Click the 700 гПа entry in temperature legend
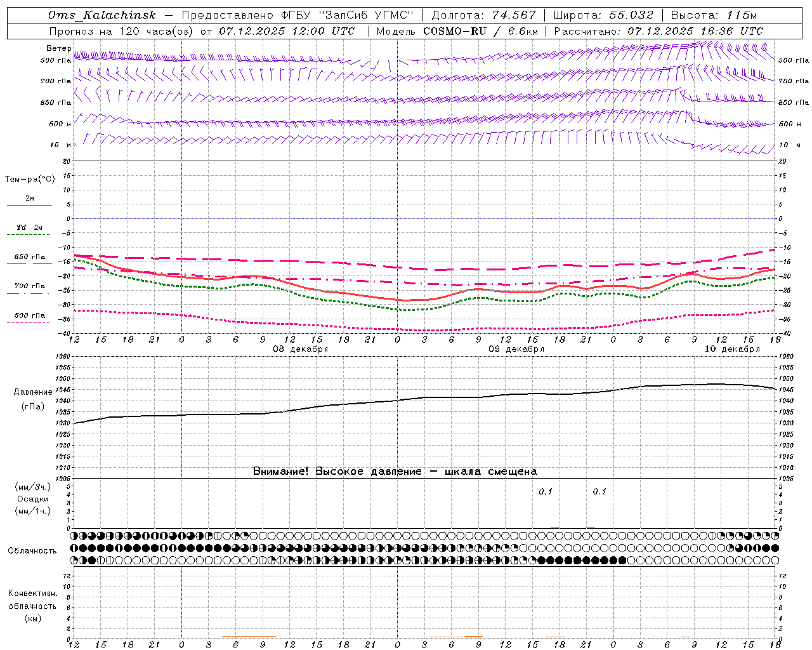This screenshot has height=650, width=812. tap(29, 289)
